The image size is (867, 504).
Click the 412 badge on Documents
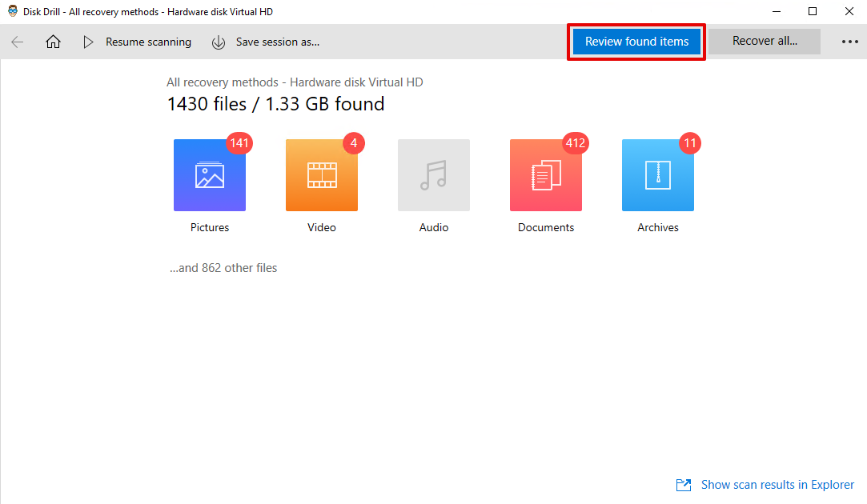576,144
